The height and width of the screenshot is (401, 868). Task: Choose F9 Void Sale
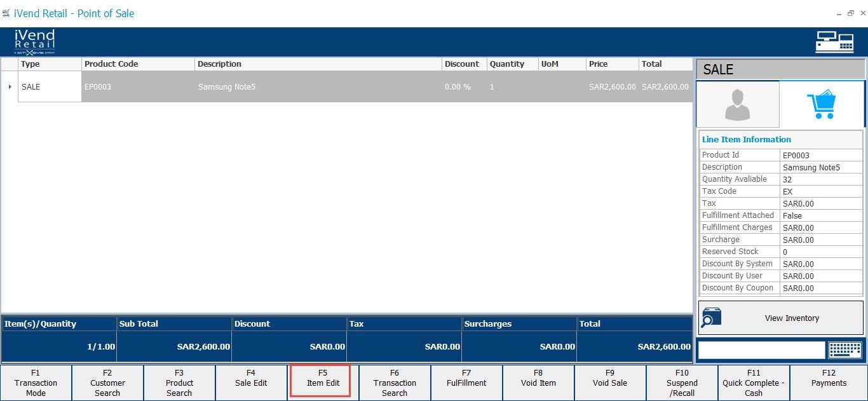[610, 383]
